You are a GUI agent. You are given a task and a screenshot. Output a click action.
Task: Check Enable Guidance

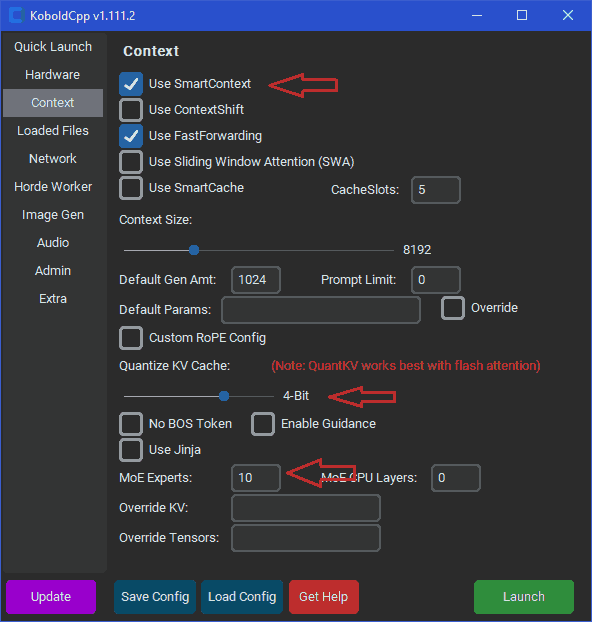(263, 424)
